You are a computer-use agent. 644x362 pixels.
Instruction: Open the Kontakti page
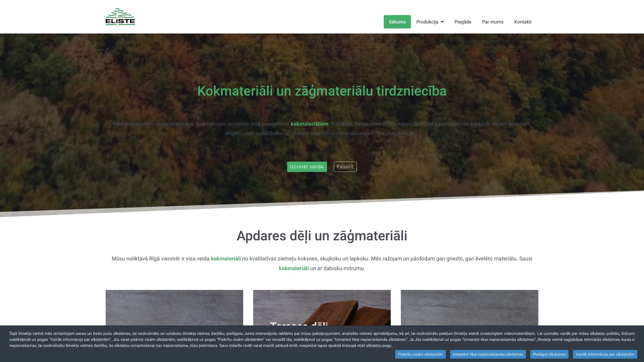[x=523, y=21]
